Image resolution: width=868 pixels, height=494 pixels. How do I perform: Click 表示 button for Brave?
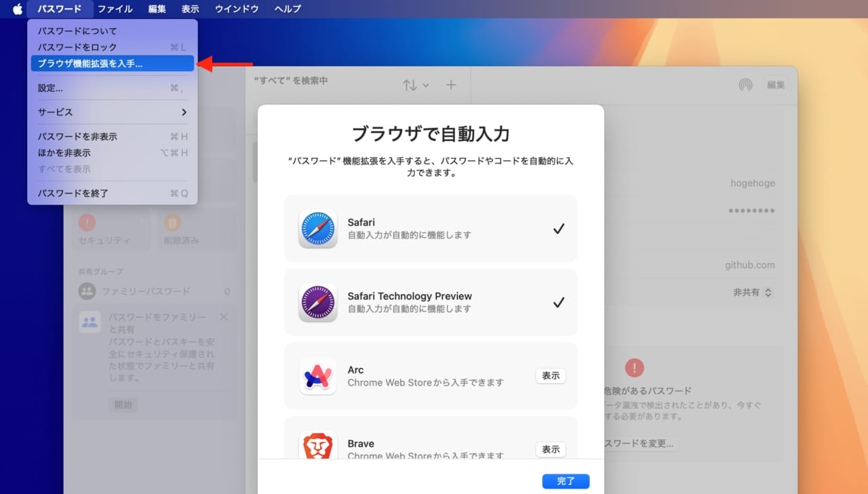(551, 449)
